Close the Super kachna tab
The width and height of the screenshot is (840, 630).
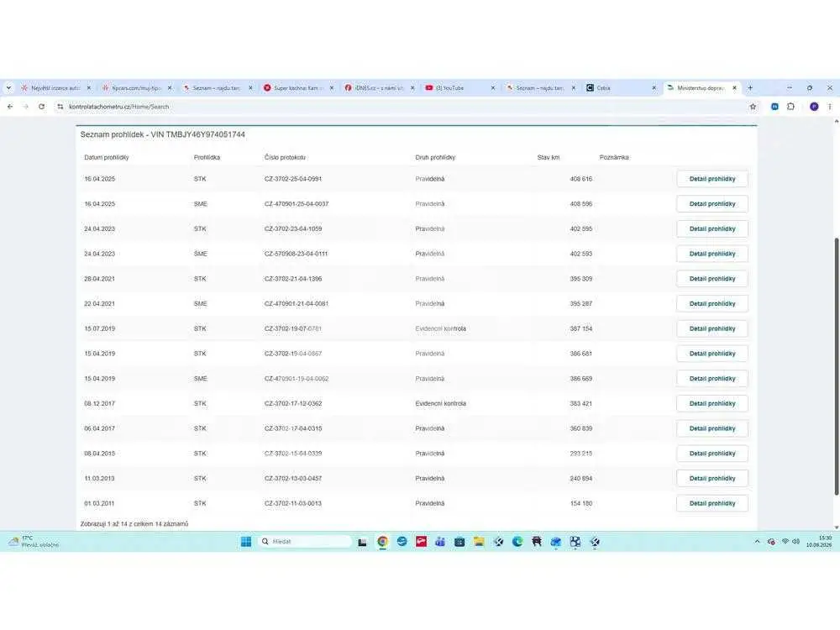pyautogui.click(x=332, y=88)
